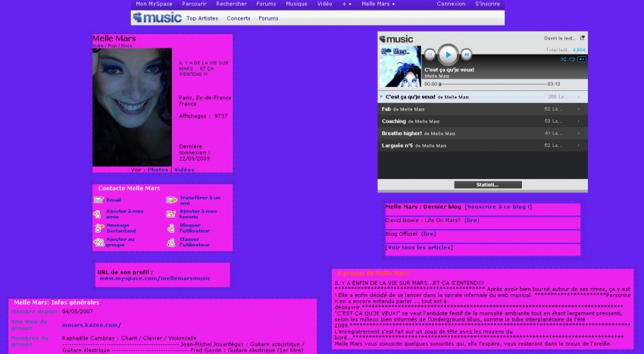This screenshot has width=644, height=354.
Task: Click the www.myspace.com/mellemarsmusic profile URL
Action: pyautogui.click(x=155, y=278)
